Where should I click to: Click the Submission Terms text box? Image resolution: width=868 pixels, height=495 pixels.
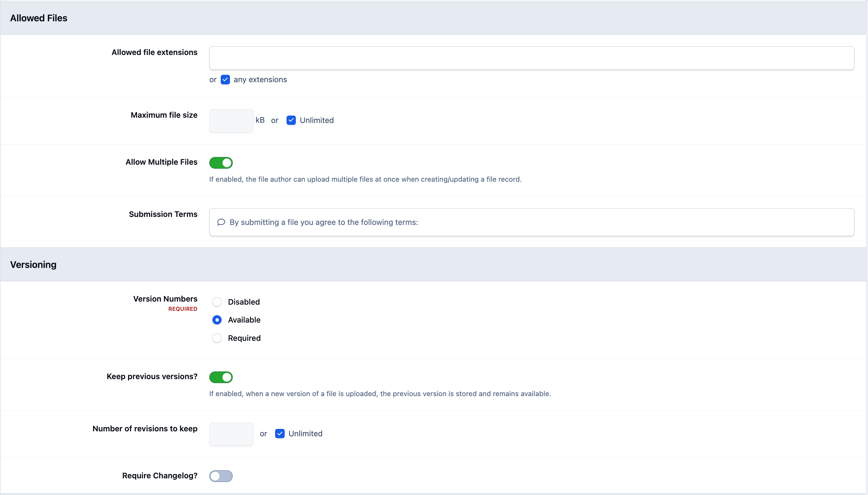pyautogui.click(x=531, y=222)
